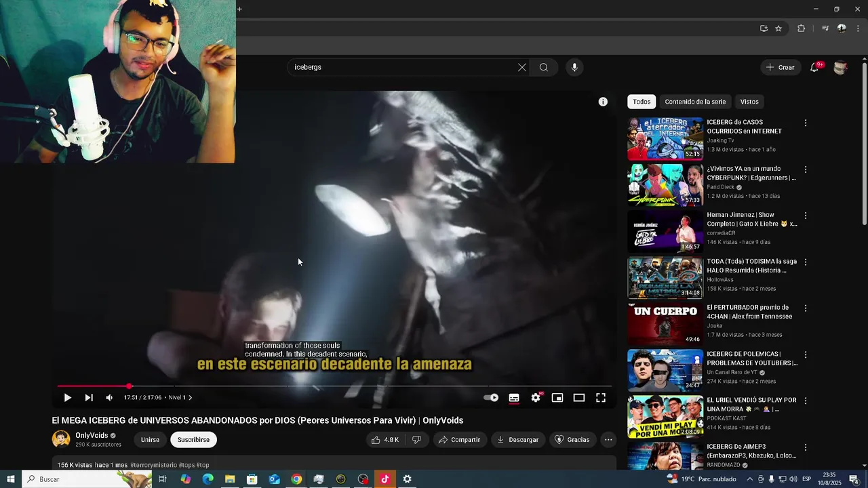868x488 pixels.
Task: Open TikTok app on taskbar
Action: pos(384,479)
